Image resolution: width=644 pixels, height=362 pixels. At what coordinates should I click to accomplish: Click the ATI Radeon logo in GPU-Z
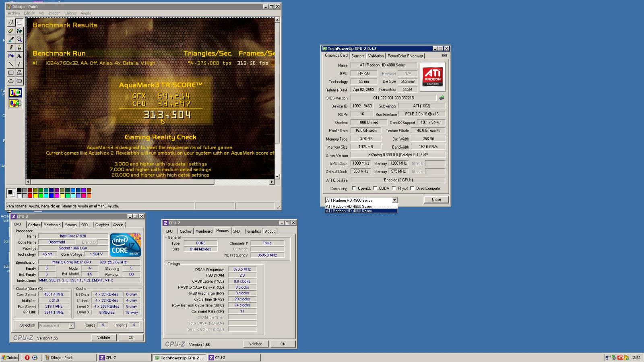click(433, 77)
